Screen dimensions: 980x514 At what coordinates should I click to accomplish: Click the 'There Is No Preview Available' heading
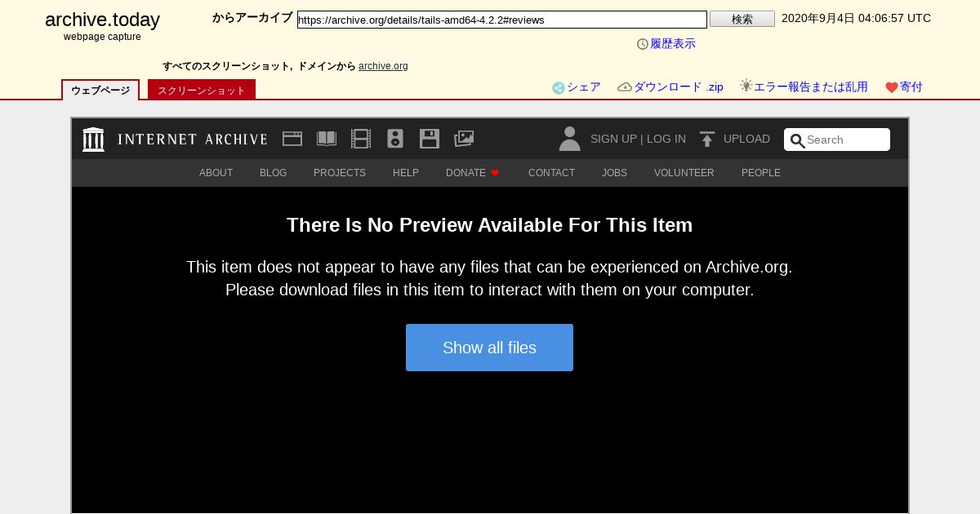point(489,225)
